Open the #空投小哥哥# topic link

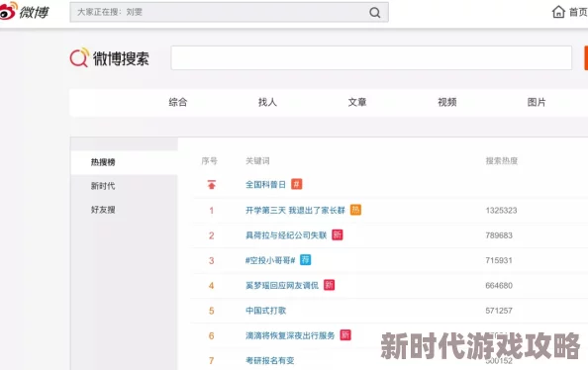pyautogui.click(x=270, y=260)
